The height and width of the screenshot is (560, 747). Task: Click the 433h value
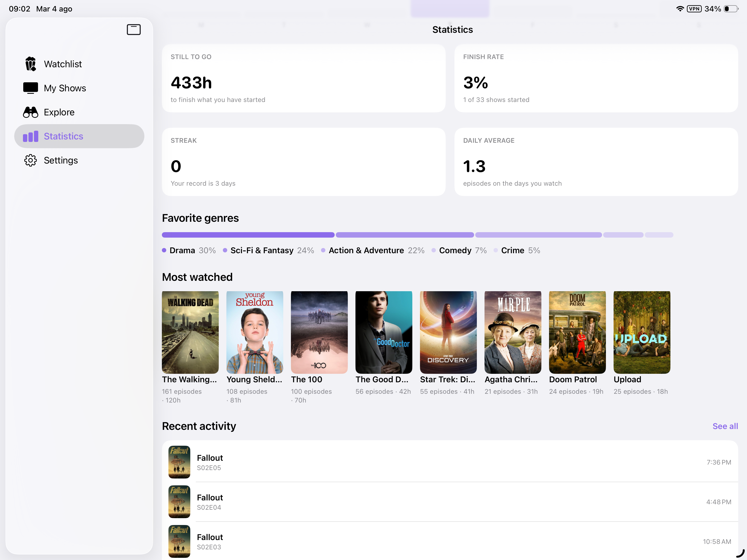[191, 83]
